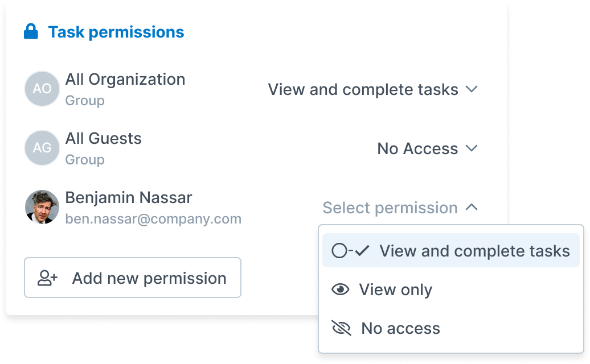Image resolution: width=590 pixels, height=364 pixels.
Task: Click the AG group avatar
Action: (42, 148)
